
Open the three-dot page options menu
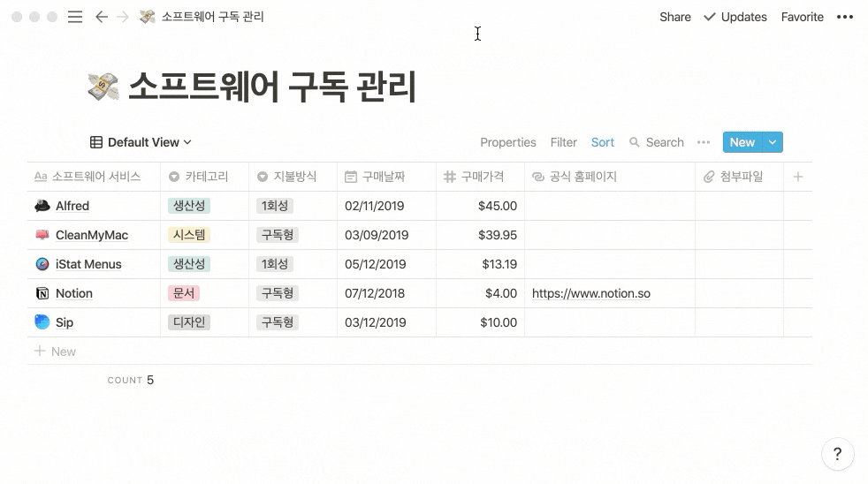(845, 17)
